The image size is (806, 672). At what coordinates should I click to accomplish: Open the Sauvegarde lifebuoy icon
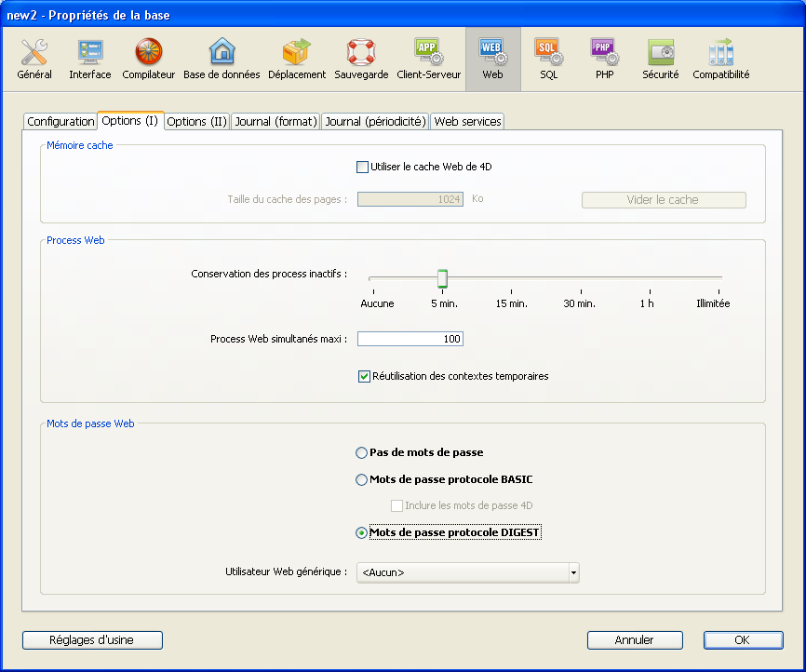(x=360, y=58)
